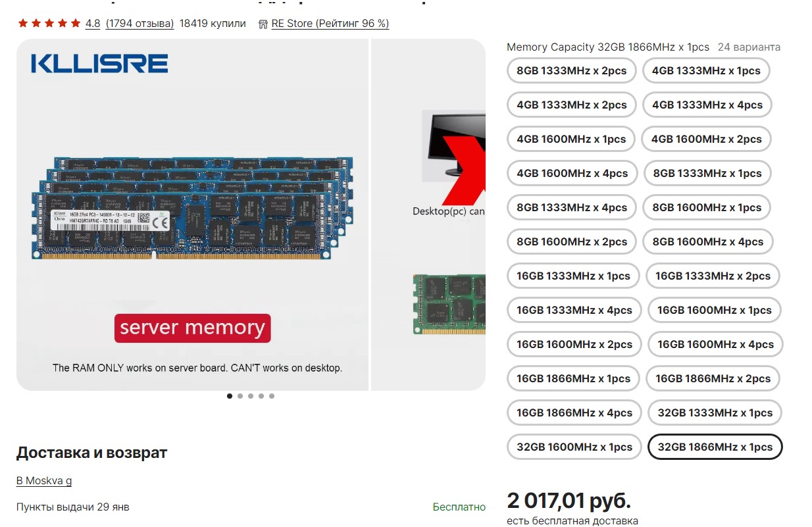Pick 4GB 1600MHz x 2pcs memory
The height and width of the screenshot is (527, 812).
[x=707, y=139]
